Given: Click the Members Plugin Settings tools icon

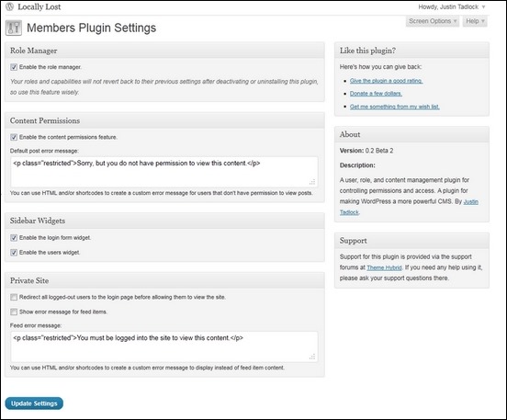Looking at the screenshot, I should click(14, 28).
